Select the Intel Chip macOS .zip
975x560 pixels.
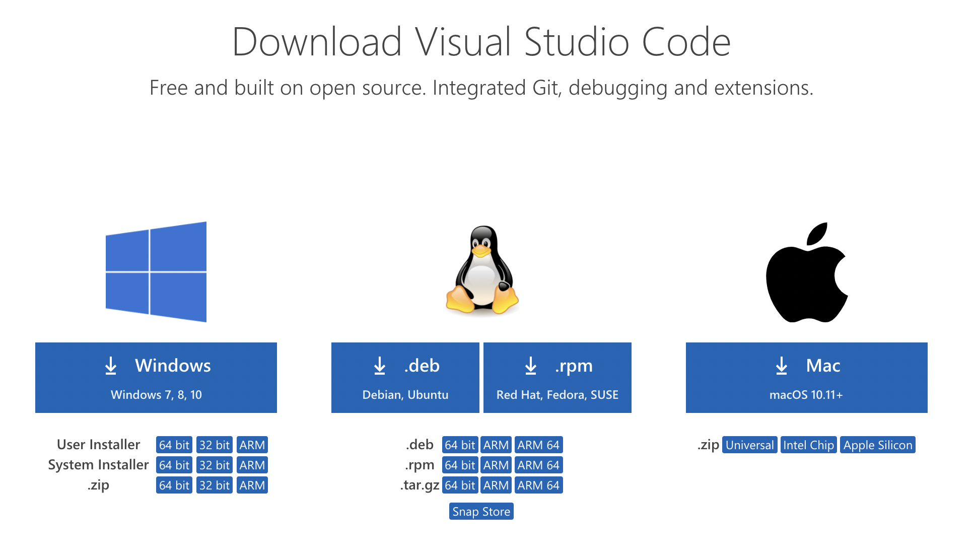pos(808,445)
